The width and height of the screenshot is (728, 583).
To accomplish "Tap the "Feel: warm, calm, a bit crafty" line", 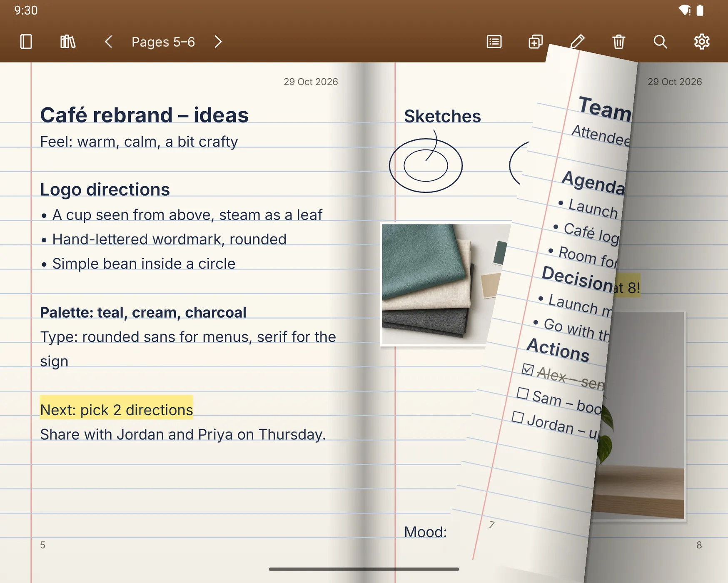I will coord(139,142).
